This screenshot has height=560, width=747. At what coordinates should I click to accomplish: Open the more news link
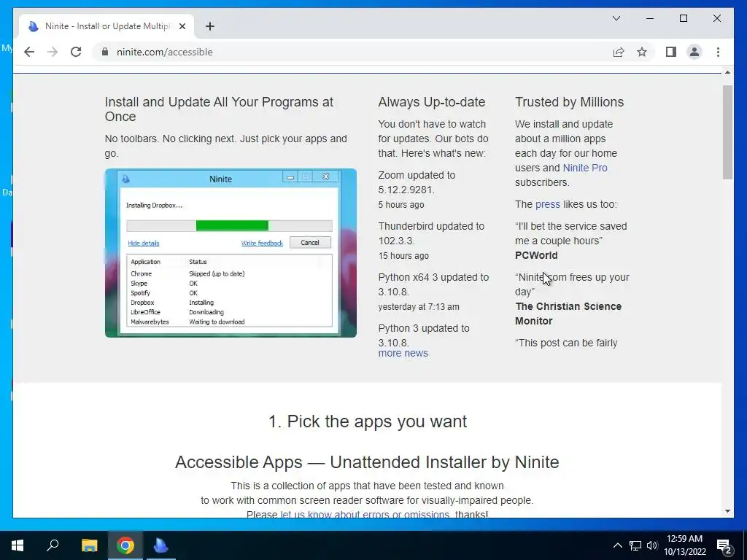[403, 354]
